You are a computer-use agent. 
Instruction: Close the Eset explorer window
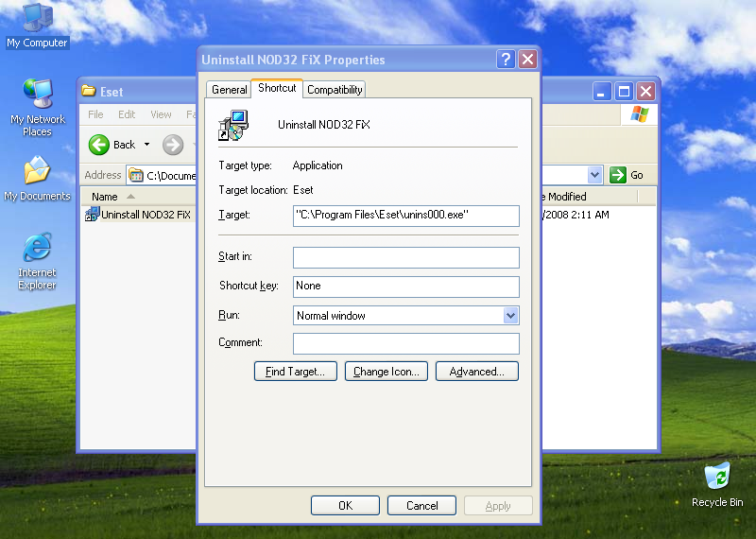646,91
